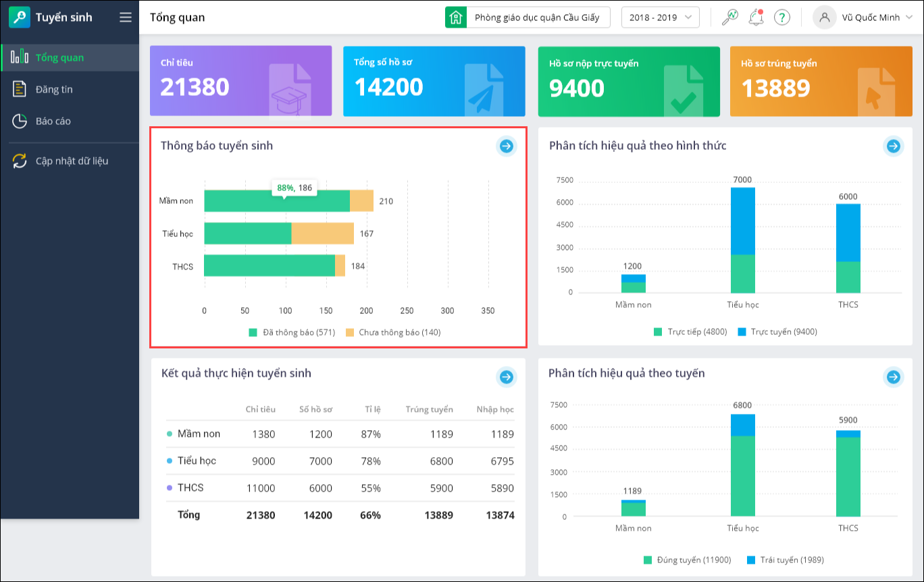The height and width of the screenshot is (582, 924).
Task: Click the Tổng quan bar chart icon
Action: (20, 57)
